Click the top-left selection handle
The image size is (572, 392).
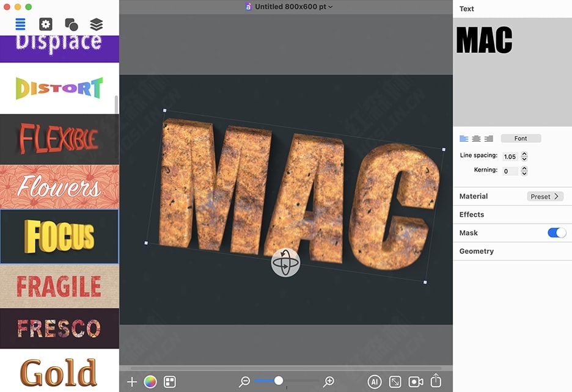[164, 110]
